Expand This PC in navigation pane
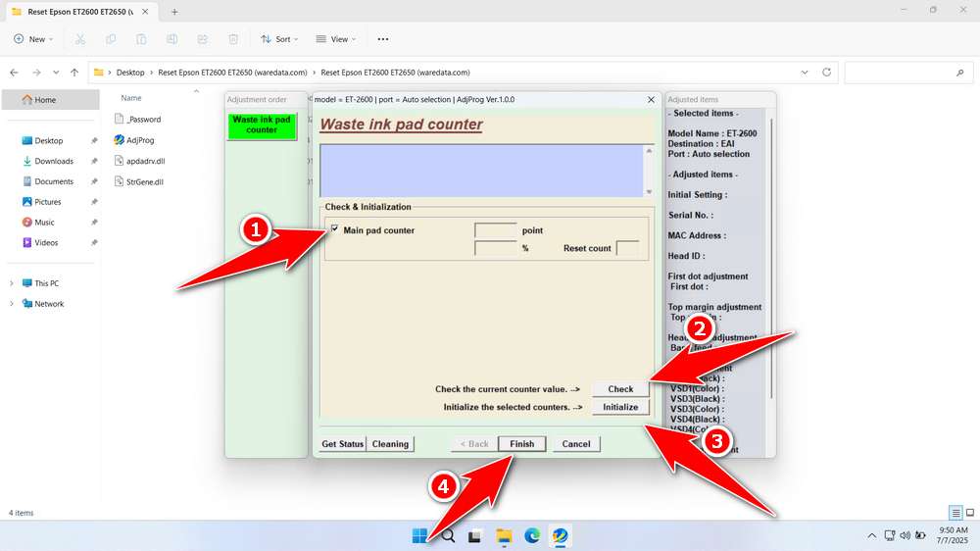The height and width of the screenshot is (551, 980). [11, 283]
